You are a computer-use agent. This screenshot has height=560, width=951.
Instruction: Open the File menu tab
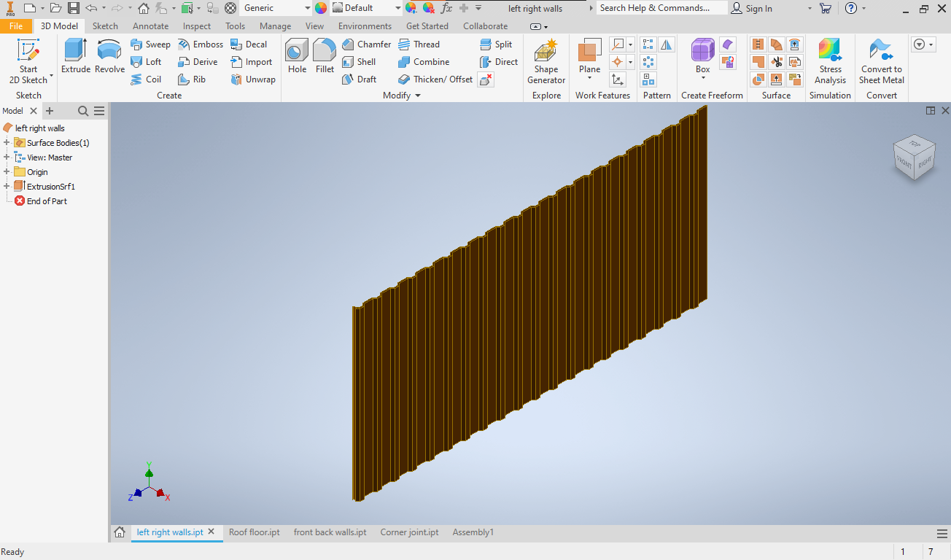point(16,26)
